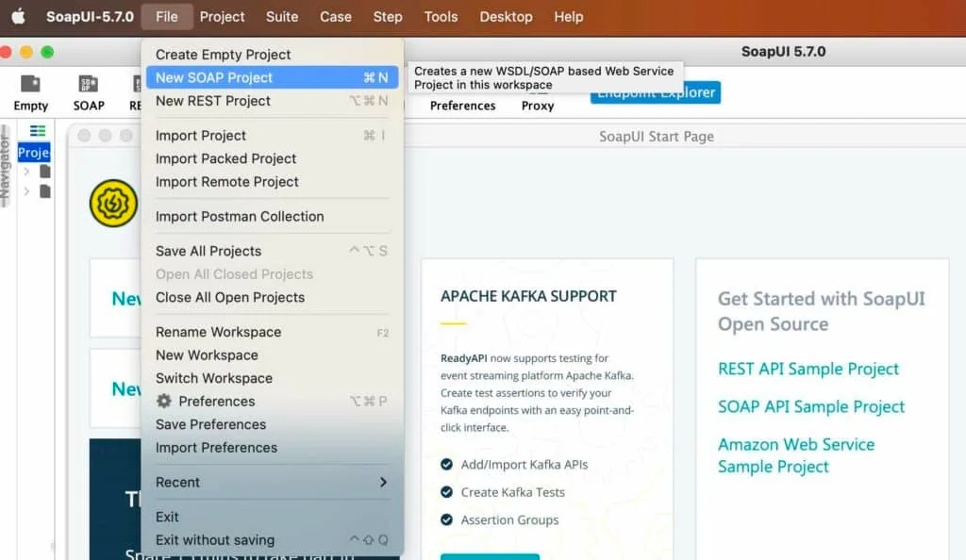
Task: Open the Apple menu
Action: (18, 17)
